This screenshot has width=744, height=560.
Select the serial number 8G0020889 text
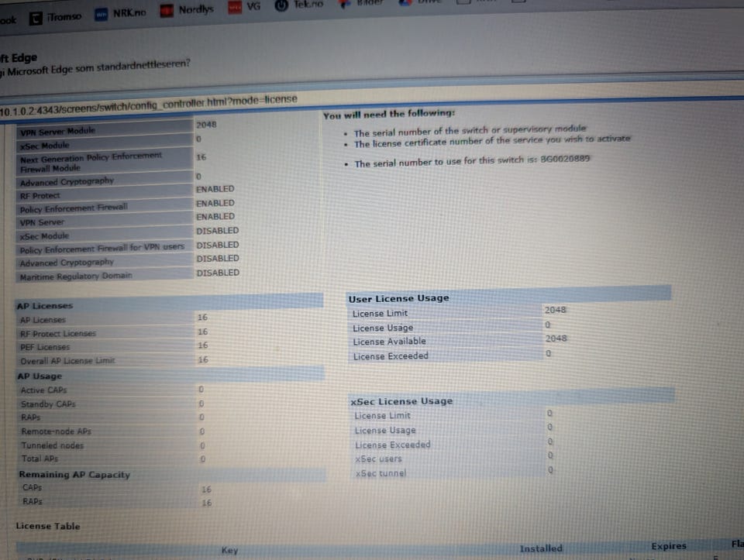tap(565, 158)
